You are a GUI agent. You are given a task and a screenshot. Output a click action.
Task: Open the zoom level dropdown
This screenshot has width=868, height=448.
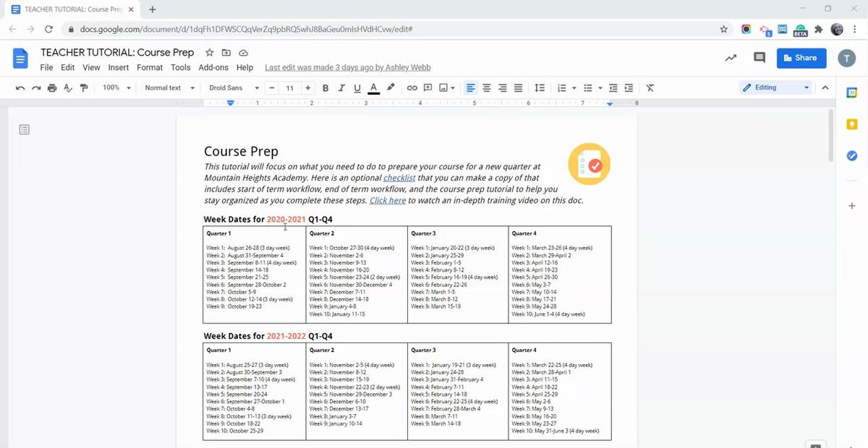coord(116,88)
